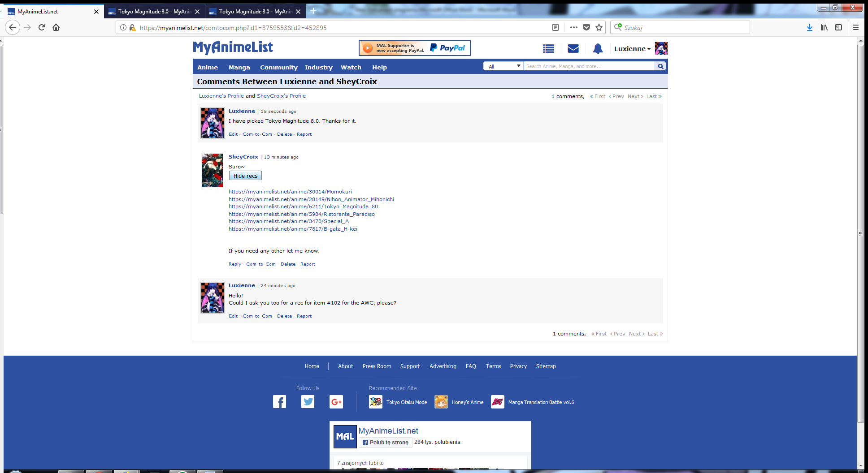The height and width of the screenshot is (473, 868).
Task: Open the messages envelope icon
Action: pyautogui.click(x=573, y=49)
